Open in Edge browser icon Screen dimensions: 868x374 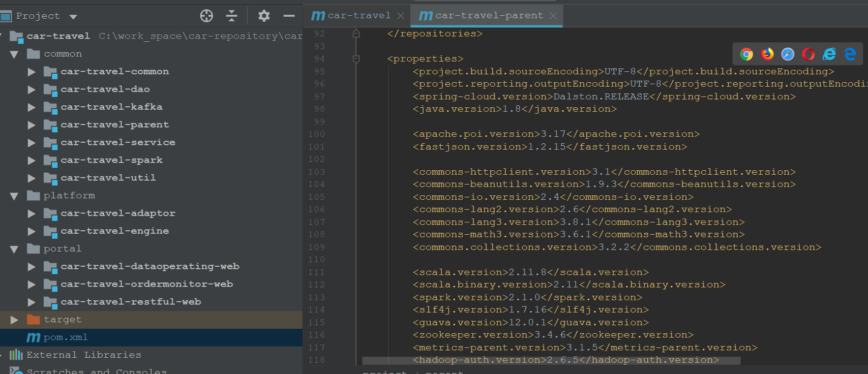pos(850,54)
